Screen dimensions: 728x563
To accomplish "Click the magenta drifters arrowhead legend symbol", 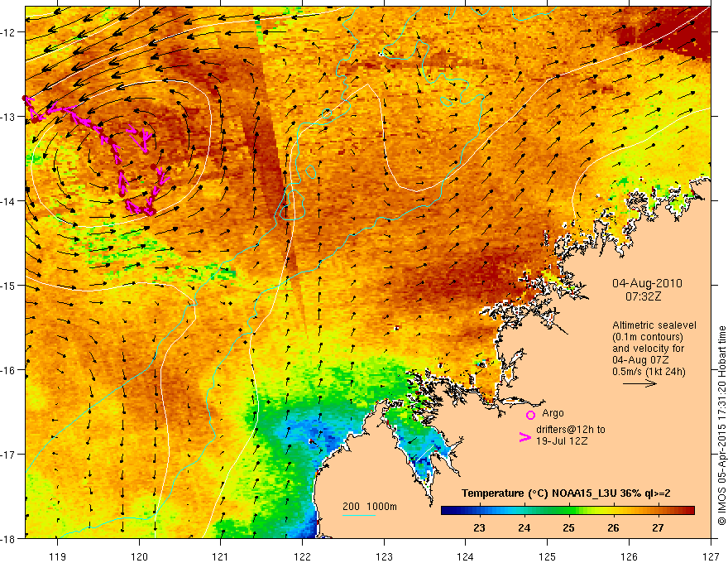I will point(524,437).
